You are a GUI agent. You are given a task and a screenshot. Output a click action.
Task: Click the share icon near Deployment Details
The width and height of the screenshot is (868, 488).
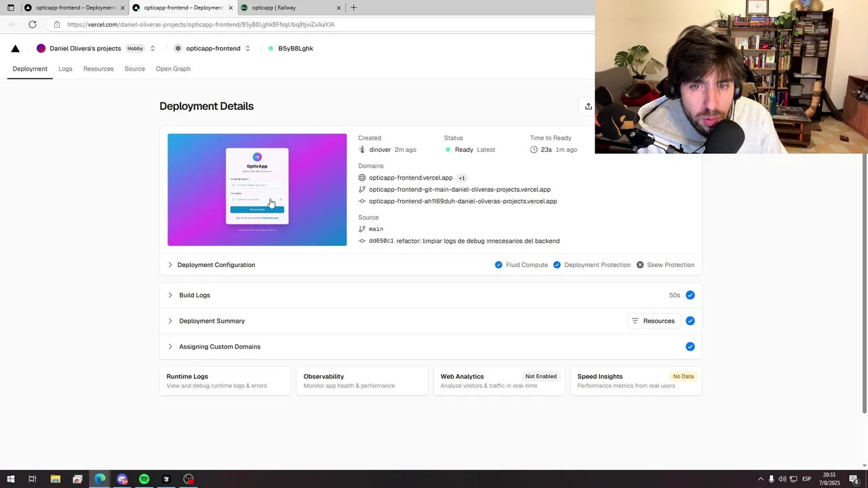pyautogui.click(x=588, y=106)
